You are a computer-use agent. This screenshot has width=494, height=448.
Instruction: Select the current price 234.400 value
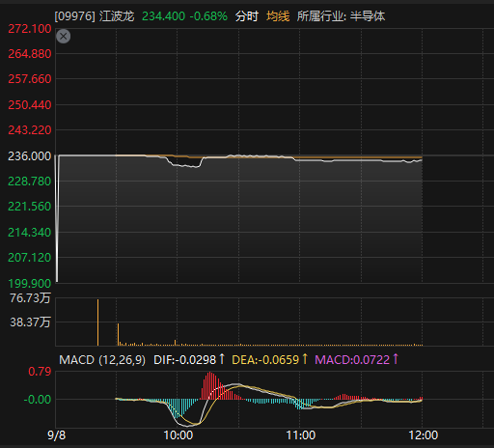[164, 16]
